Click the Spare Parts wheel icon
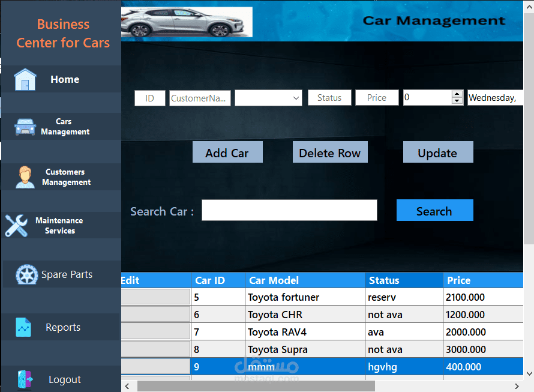 click(x=26, y=274)
